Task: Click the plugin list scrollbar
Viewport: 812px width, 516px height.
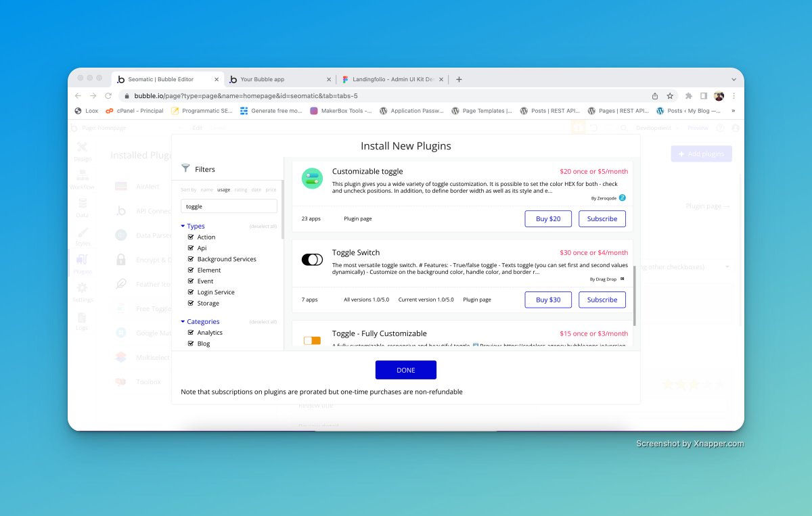Action: click(634, 296)
